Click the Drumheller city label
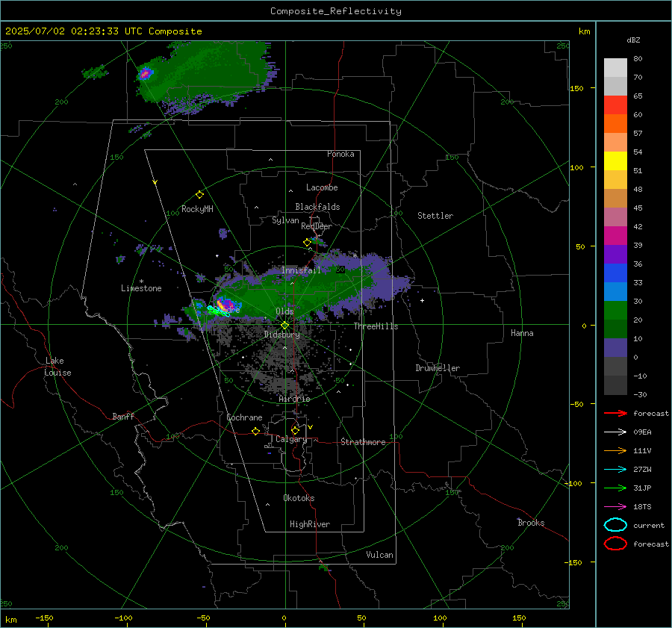This screenshot has width=672, height=628. (438, 368)
